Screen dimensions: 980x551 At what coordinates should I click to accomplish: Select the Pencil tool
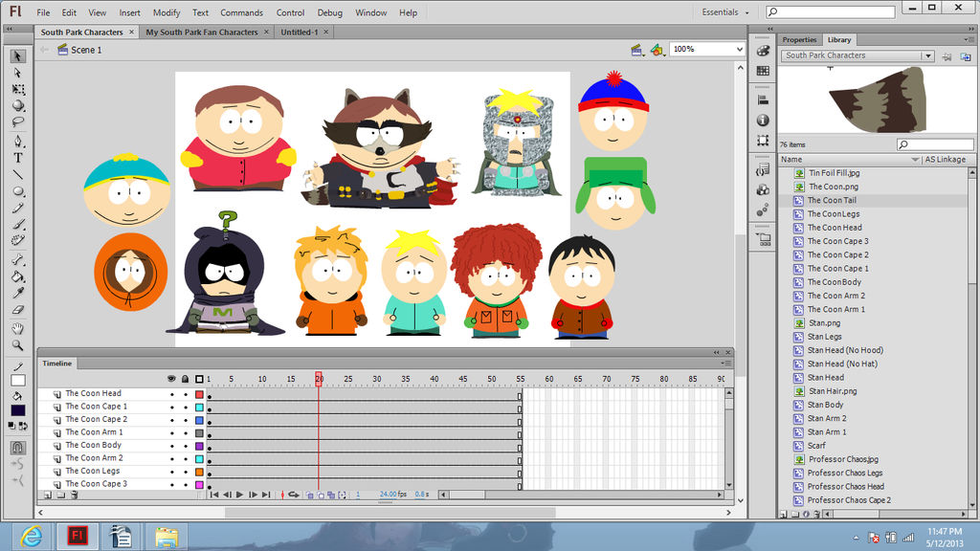point(18,208)
